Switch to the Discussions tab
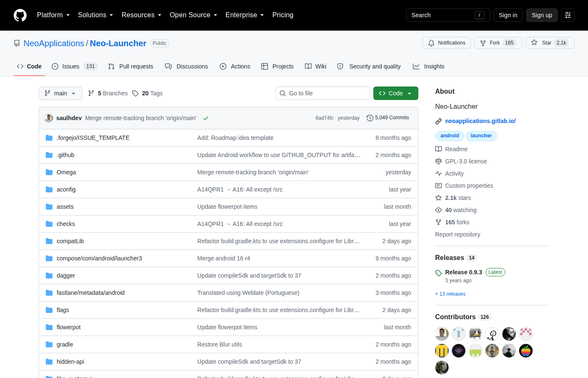This screenshot has height=378, width=588. pyautogui.click(x=186, y=66)
